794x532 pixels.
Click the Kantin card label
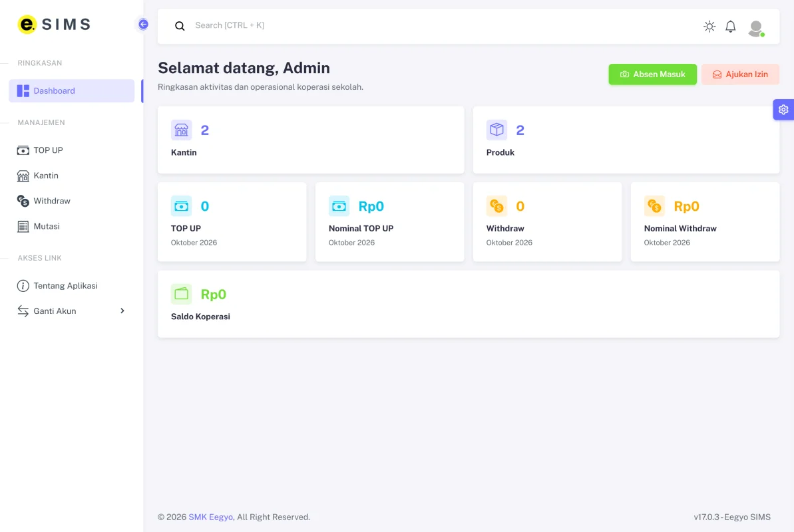coord(184,152)
